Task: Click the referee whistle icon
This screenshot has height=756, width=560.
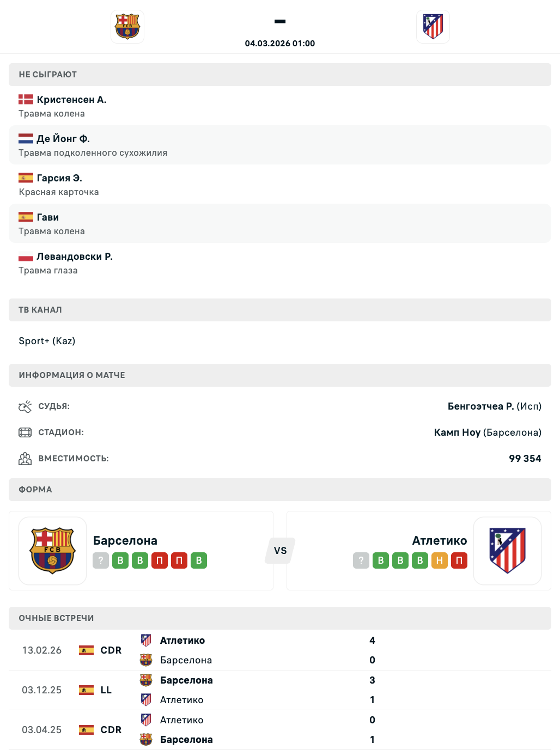Action: tap(25, 406)
